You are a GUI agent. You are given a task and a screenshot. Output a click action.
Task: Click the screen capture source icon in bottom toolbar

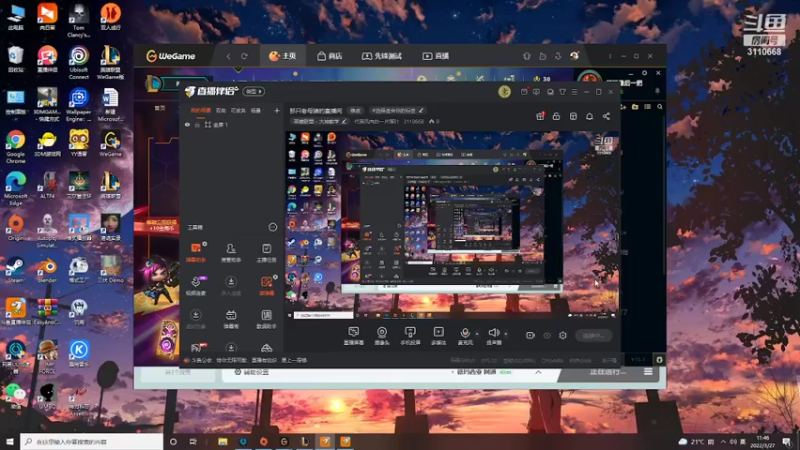click(354, 333)
